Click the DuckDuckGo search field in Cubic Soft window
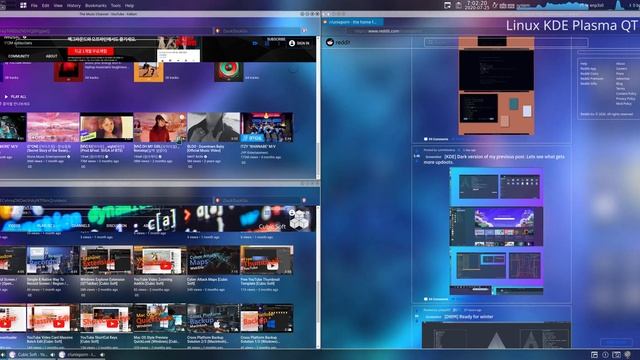Image resolution: width=640 pixels, height=360 pixels. tap(260, 200)
